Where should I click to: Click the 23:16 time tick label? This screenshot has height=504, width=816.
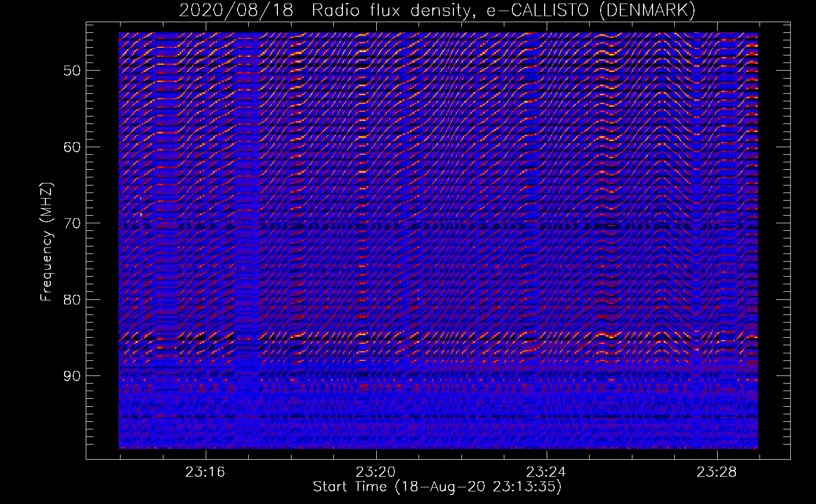pyautogui.click(x=205, y=472)
